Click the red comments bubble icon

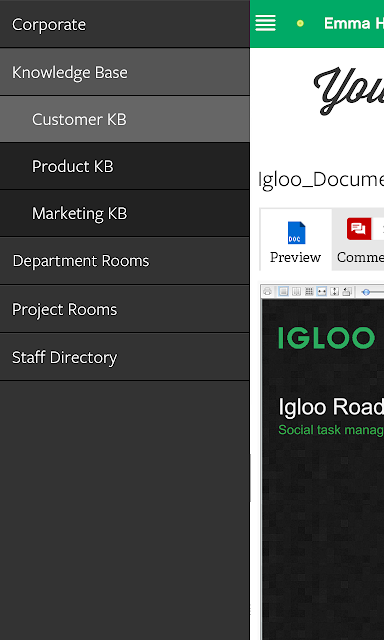click(x=359, y=229)
